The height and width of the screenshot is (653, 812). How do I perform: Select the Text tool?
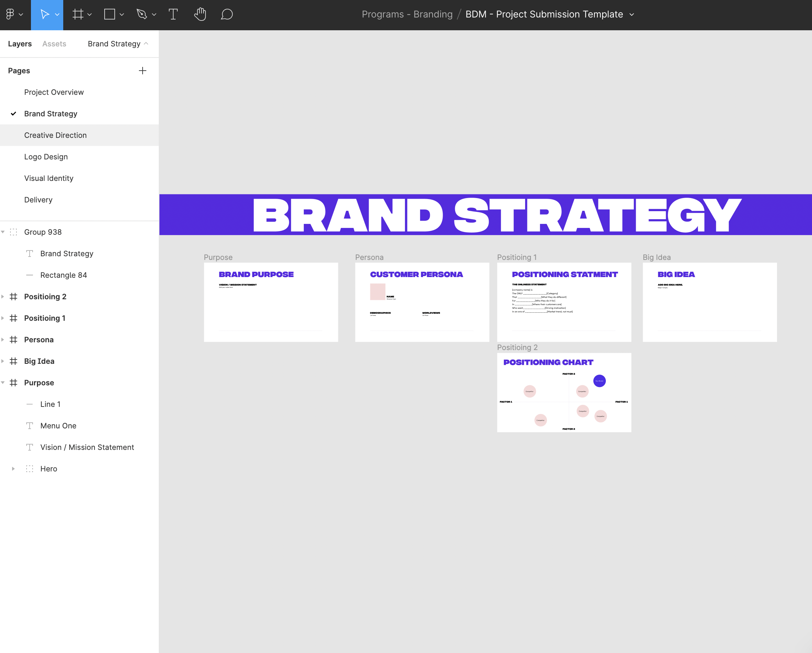click(x=173, y=15)
